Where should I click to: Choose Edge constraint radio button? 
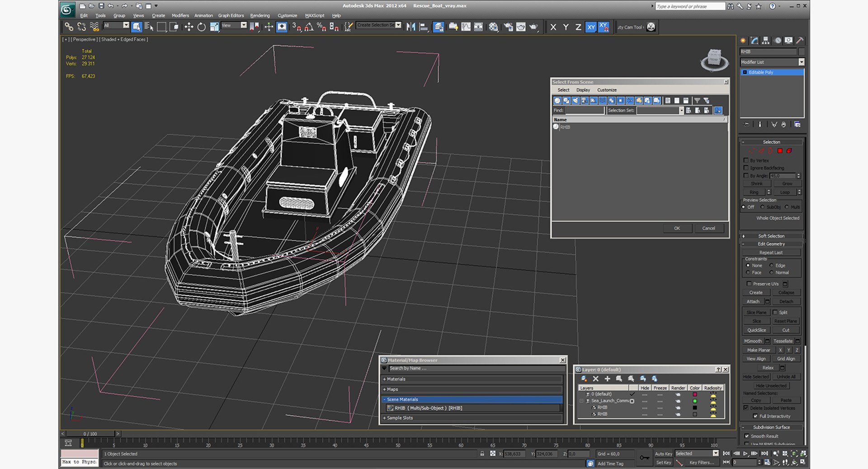point(771,265)
